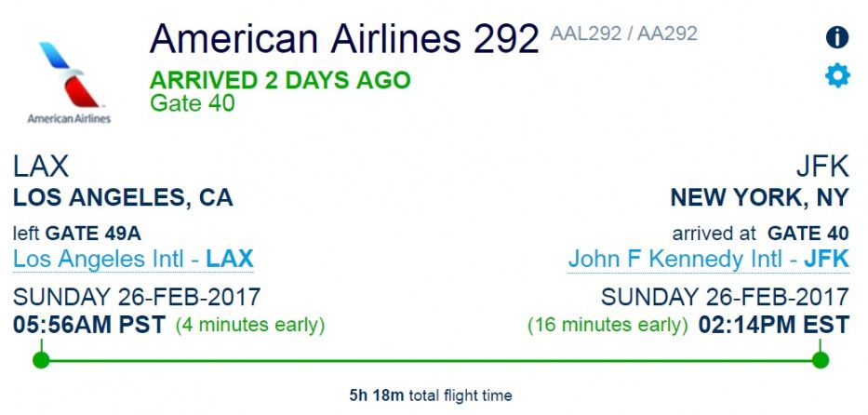Select LOS ANGELES, CA text
The width and height of the screenshot is (868, 415).
(123, 198)
